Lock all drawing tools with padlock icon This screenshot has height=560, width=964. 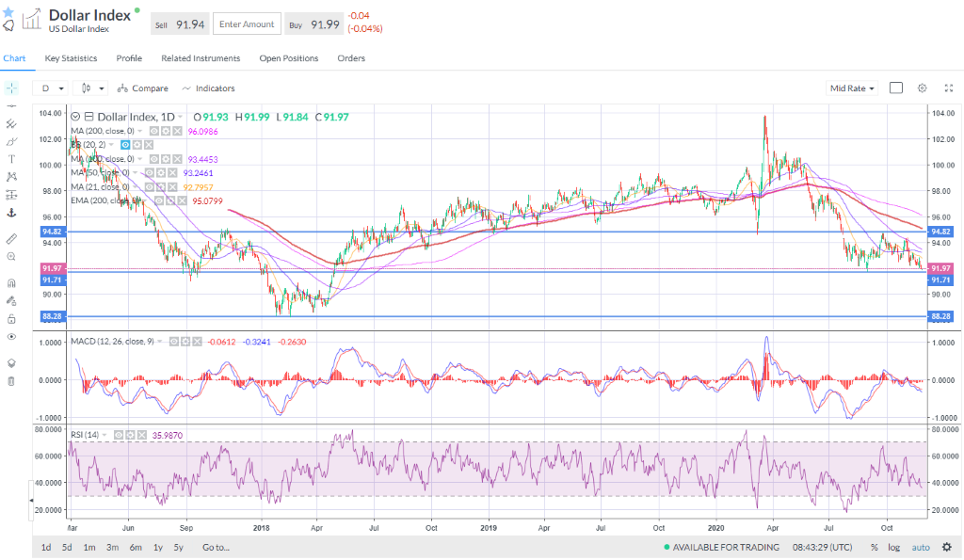tap(11, 319)
